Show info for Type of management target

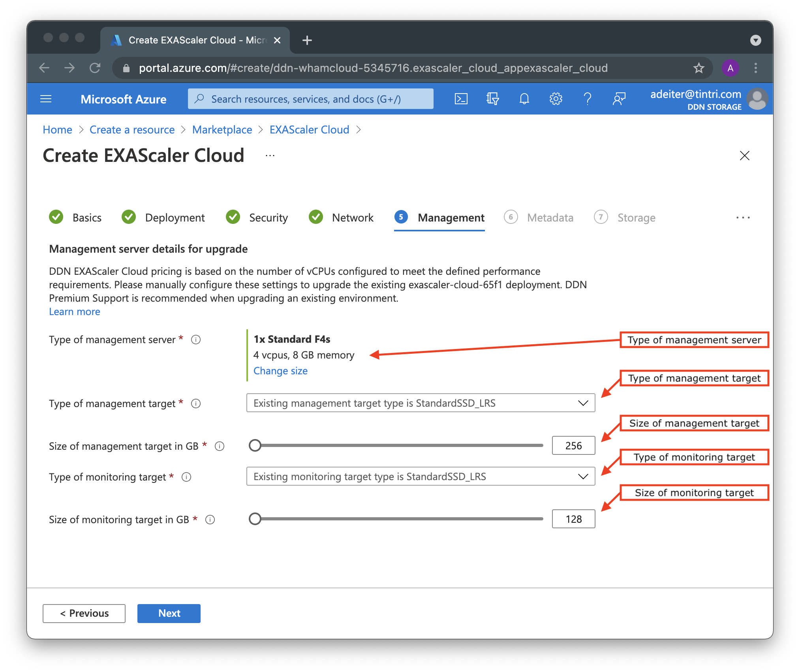click(196, 404)
